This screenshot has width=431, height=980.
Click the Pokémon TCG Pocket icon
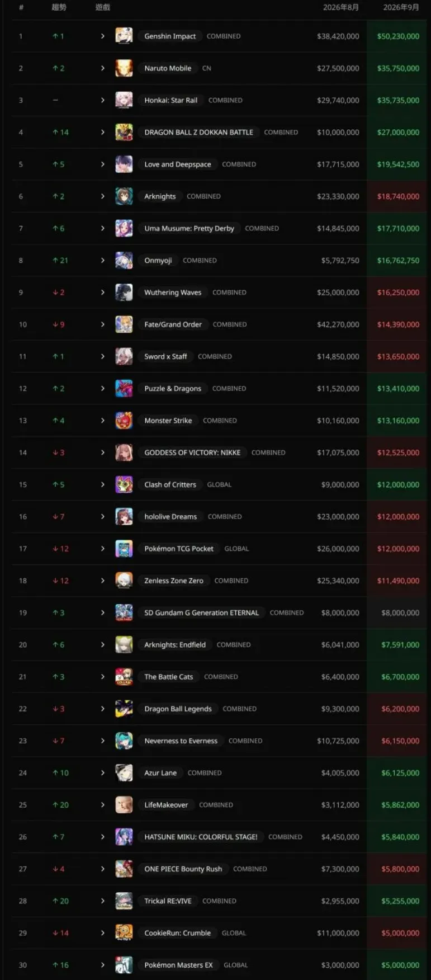pyautogui.click(x=124, y=549)
